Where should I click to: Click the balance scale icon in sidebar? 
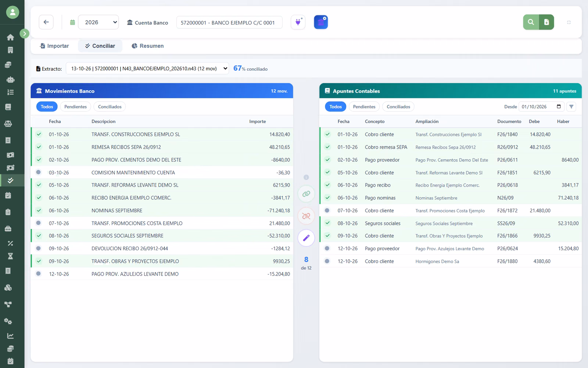pos(8,124)
